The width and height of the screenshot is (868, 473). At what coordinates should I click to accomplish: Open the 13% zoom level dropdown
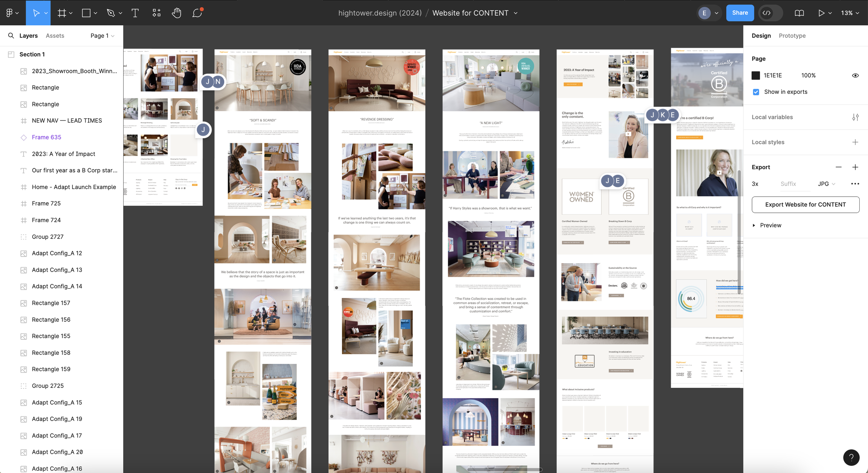(850, 13)
